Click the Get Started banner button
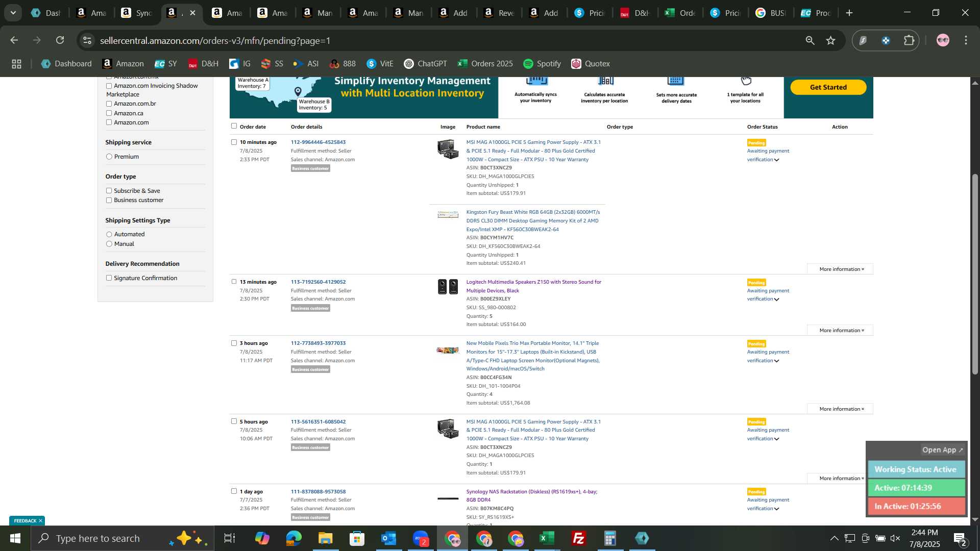The image size is (980, 551). click(828, 87)
